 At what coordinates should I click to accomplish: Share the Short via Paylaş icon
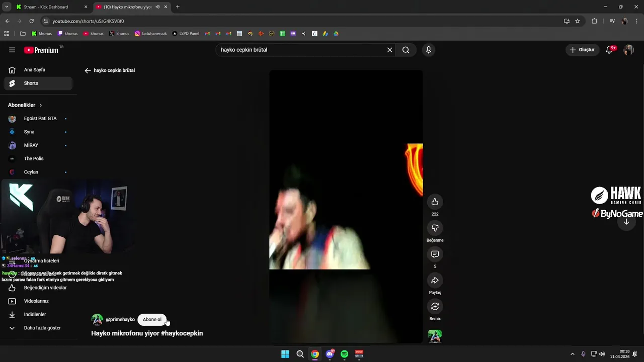[x=435, y=281]
